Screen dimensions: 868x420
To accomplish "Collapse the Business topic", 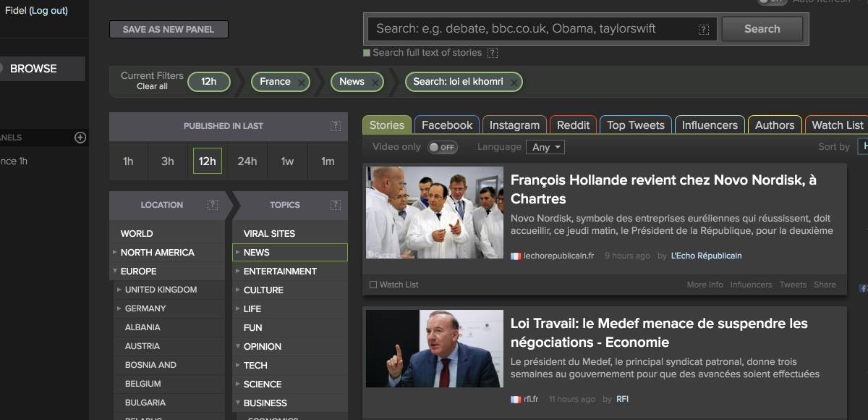I will pos(238,403).
